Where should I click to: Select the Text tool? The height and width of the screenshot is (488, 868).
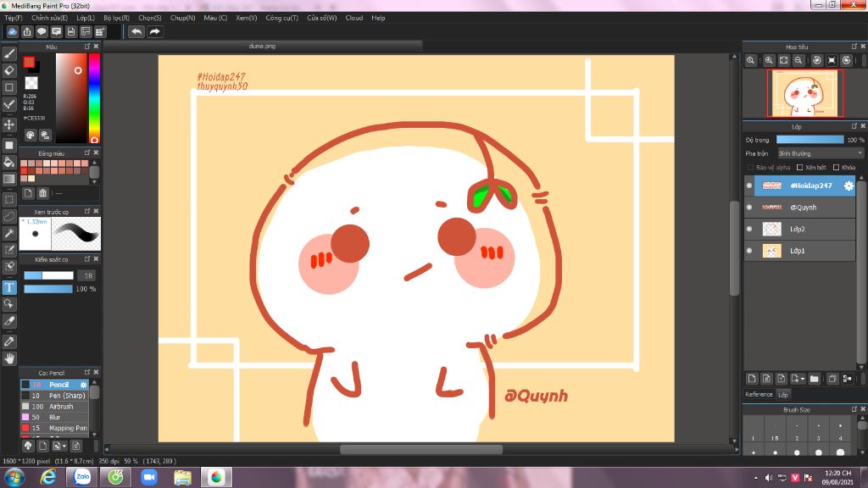coord(9,287)
